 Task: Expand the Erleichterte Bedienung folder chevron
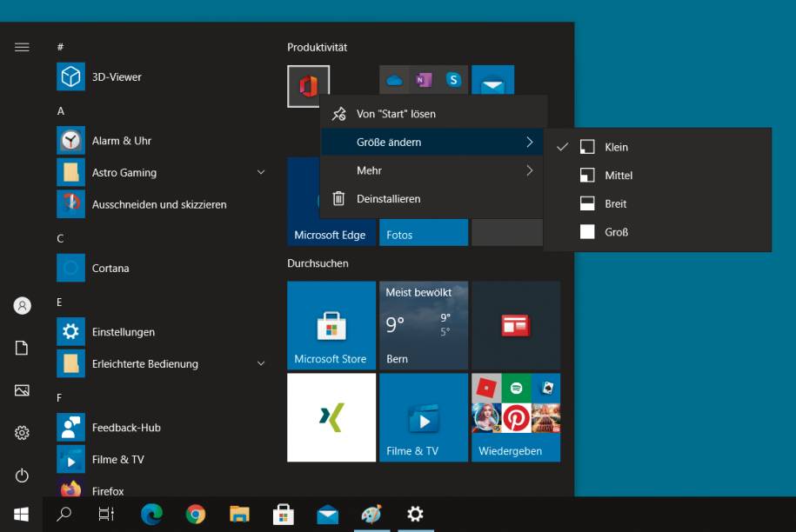tap(261, 363)
